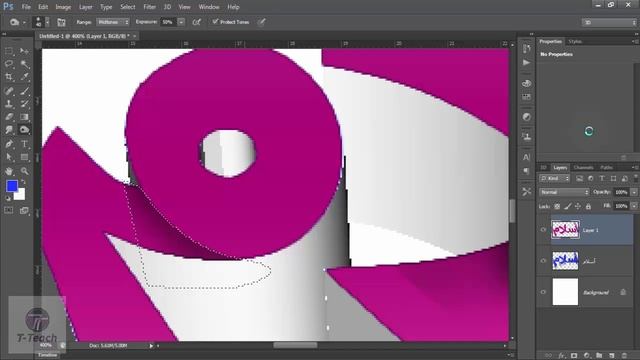Enable airbrush mode in options bar
Screen dimensions: 640x360
[x=197, y=22]
